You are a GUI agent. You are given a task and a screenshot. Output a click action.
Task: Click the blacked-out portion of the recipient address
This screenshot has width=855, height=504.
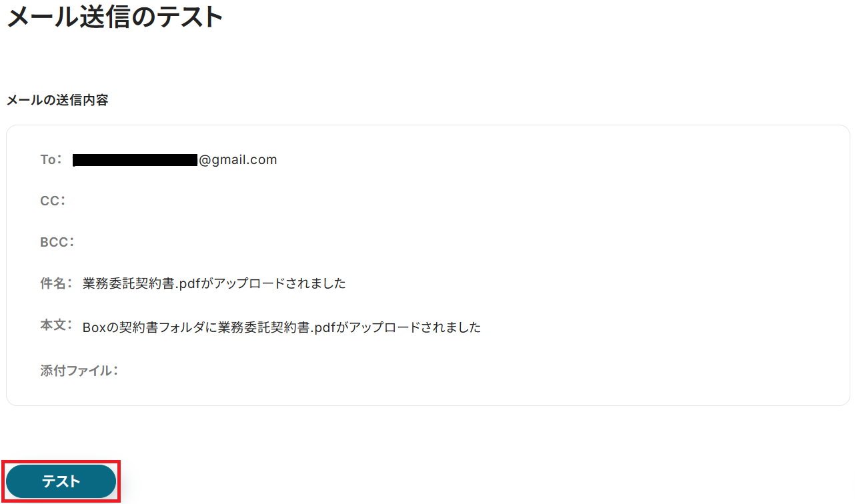click(x=135, y=160)
